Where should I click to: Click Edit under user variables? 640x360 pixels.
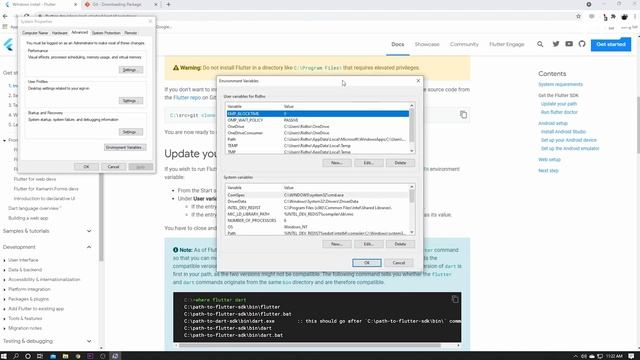pos(369,163)
